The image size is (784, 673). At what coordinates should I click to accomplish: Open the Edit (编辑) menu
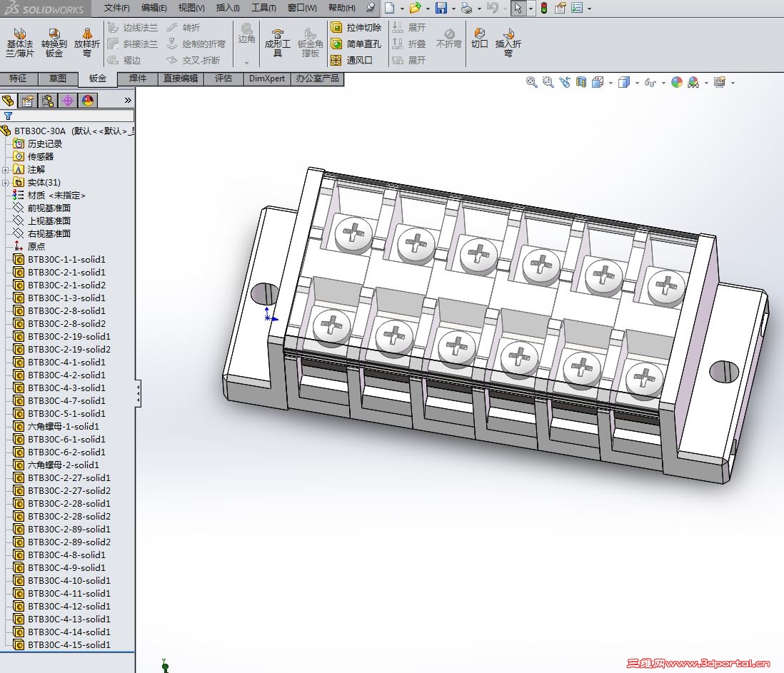[x=154, y=8]
